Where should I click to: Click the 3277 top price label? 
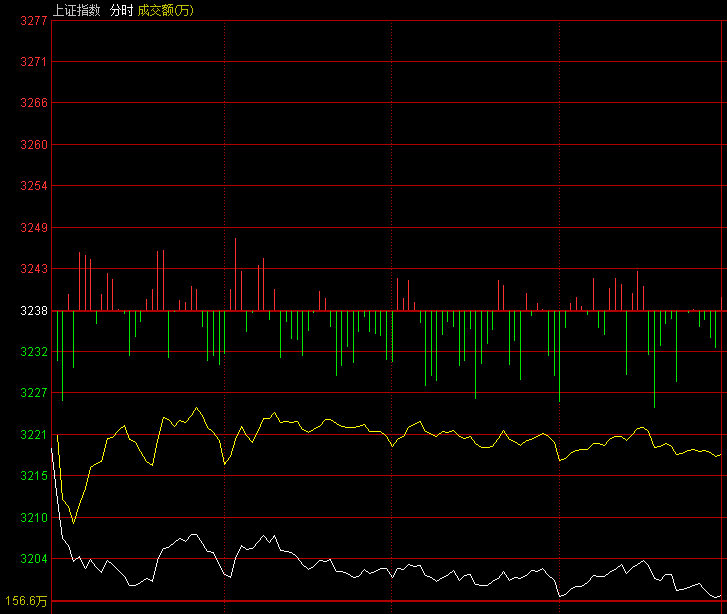[x=34, y=20]
